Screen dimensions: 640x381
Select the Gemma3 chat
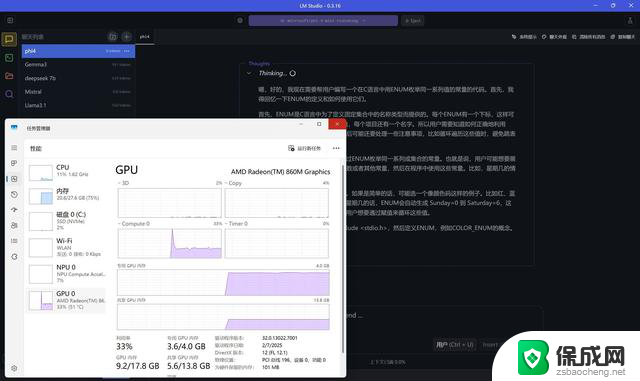[x=78, y=65]
